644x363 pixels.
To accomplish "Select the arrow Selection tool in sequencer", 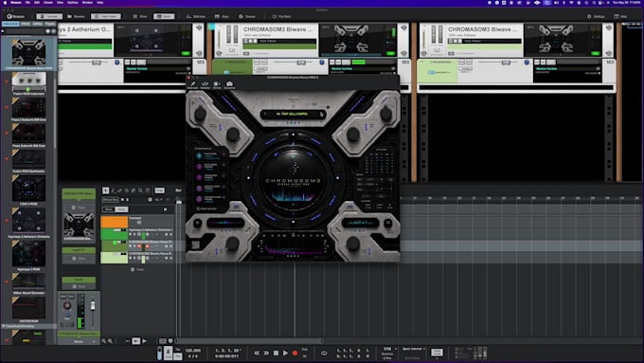I will coord(105,191).
